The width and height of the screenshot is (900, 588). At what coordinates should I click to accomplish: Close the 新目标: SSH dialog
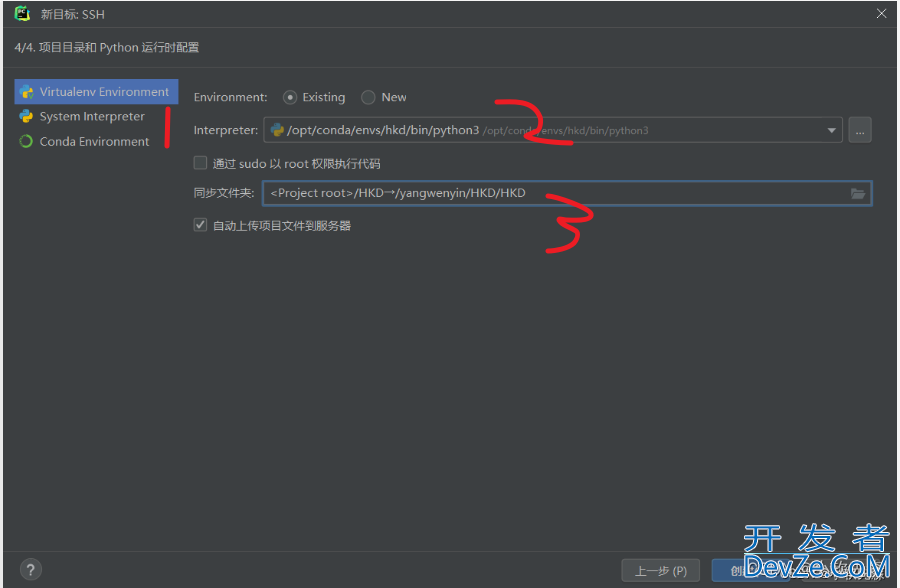tap(882, 13)
